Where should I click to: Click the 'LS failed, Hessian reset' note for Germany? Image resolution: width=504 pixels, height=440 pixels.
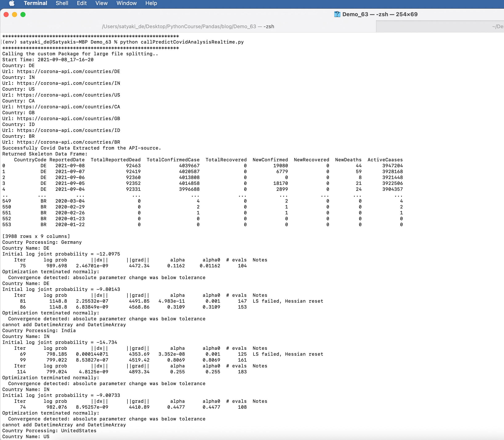[288, 301]
